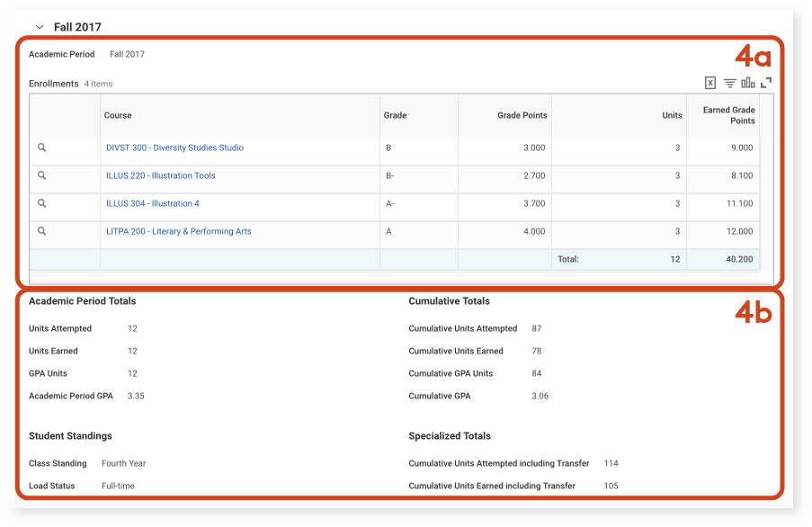Collapse the Fall 2017 section
This screenshot has width=812, height=527.
39,27
